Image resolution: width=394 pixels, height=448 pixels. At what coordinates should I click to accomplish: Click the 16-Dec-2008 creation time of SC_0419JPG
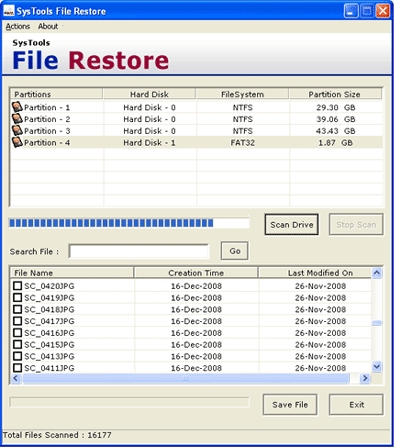coord(196,298)
